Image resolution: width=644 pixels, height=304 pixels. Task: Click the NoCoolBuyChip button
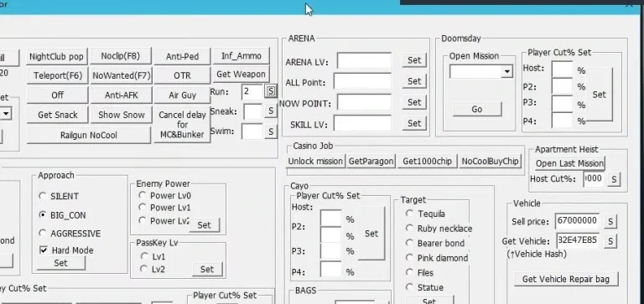(x=490, y=162)
